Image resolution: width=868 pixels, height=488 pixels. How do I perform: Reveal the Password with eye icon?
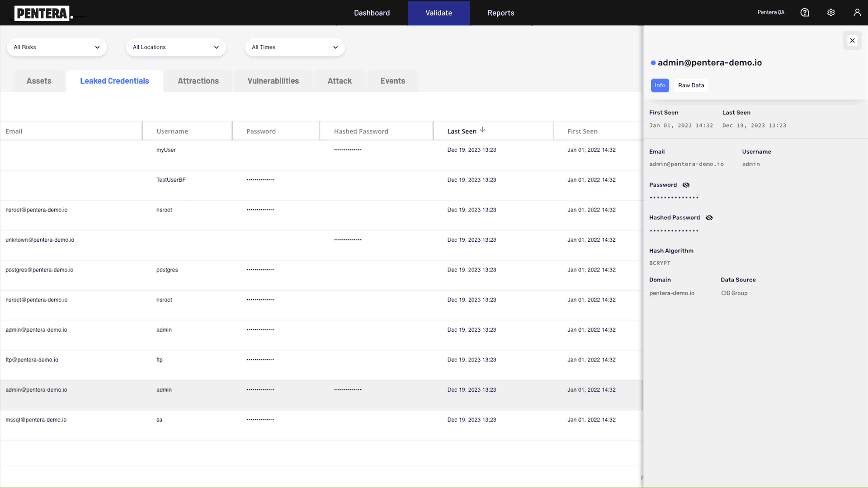tap(686, 185)
